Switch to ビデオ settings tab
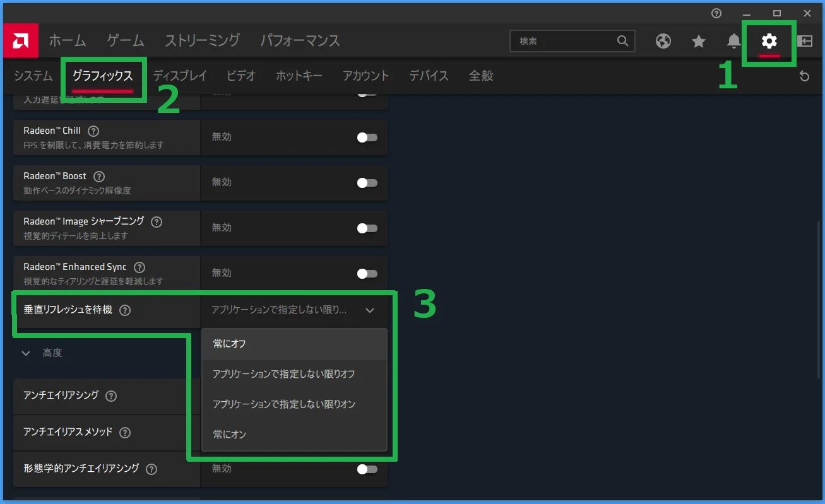This screenshot has width=825, height=504. click(x=241, y=76)
